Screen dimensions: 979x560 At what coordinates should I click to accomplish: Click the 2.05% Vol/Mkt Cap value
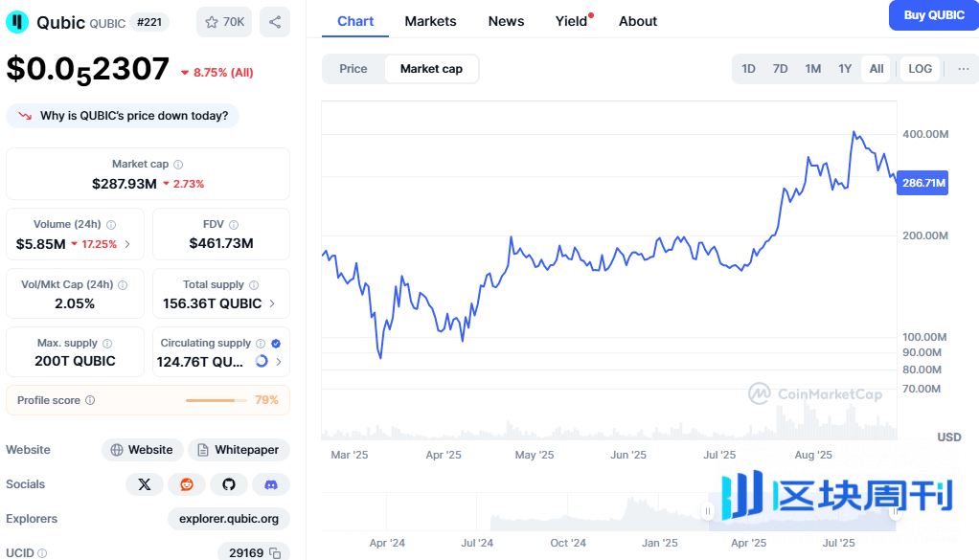point(75,303)
